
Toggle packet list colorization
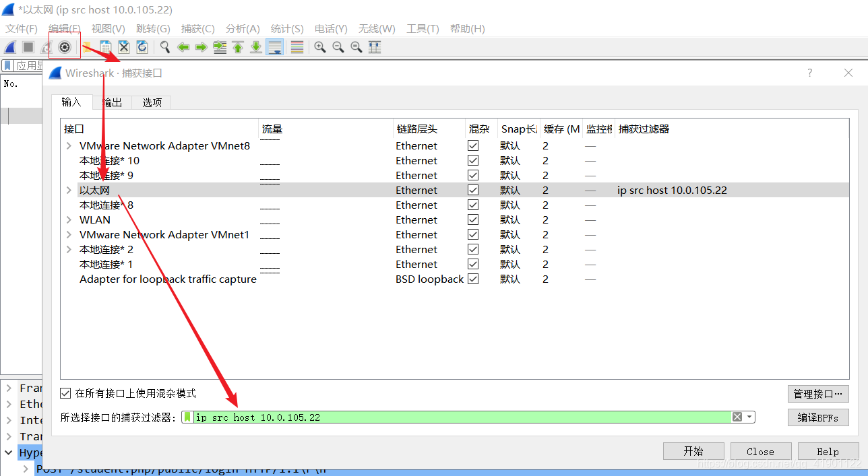297,47
